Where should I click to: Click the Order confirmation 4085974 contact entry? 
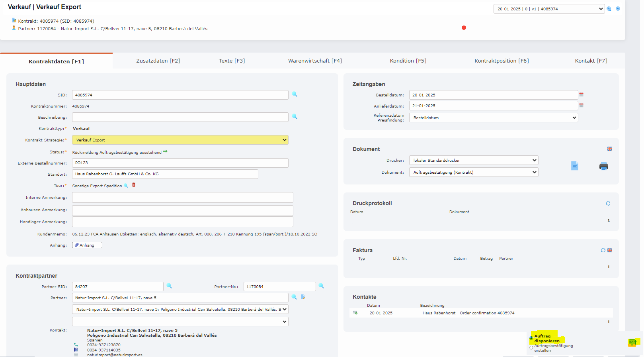tap(468, 313)
